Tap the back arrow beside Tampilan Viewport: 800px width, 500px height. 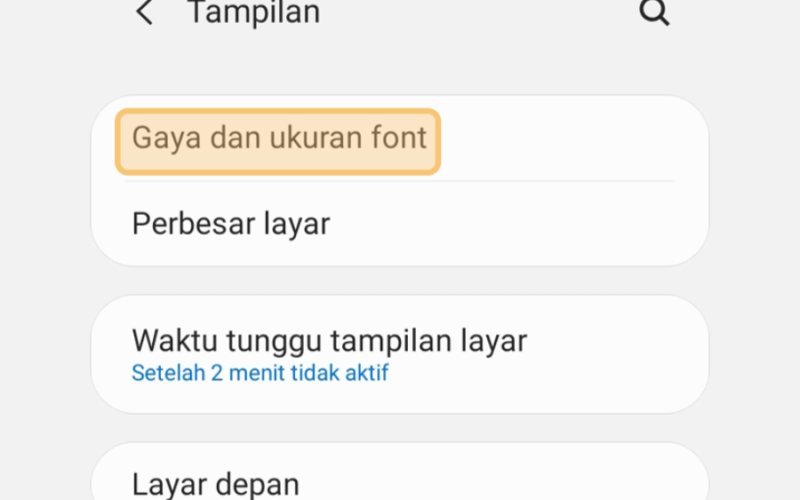click(x=144, y=12)
